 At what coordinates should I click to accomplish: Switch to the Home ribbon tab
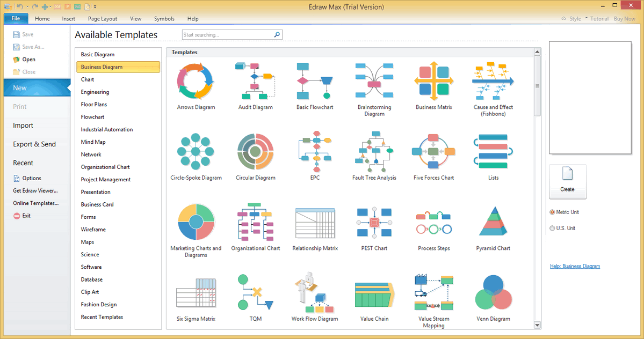(x=42, y=19)
